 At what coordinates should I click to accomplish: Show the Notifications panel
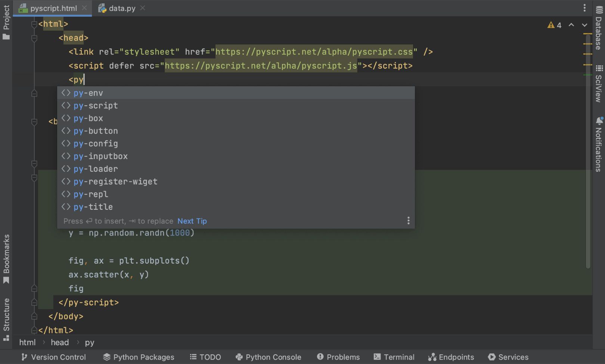[x=599, y=145]
